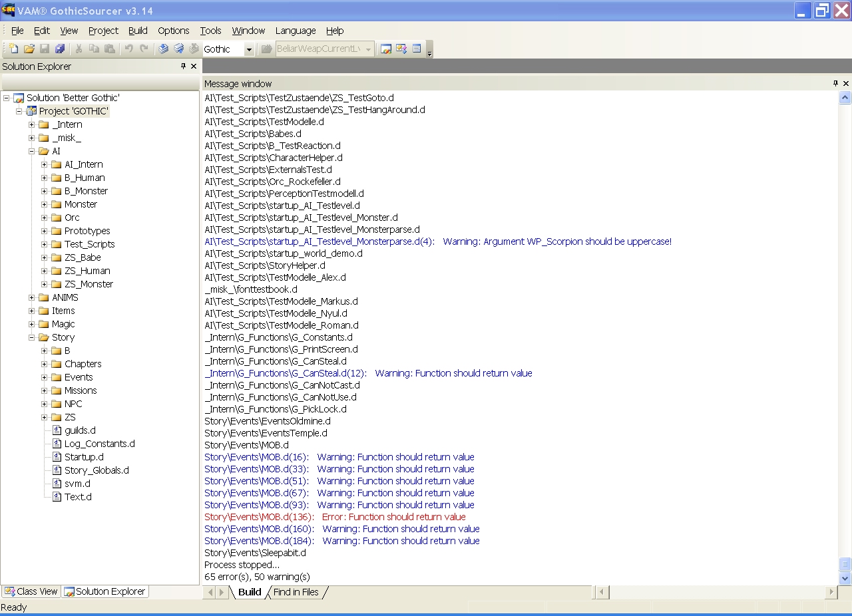Click the Message window toolbar icon
The width and height of the screenshot is (852, 616).
pyautogui.click(x=417, y=49)
